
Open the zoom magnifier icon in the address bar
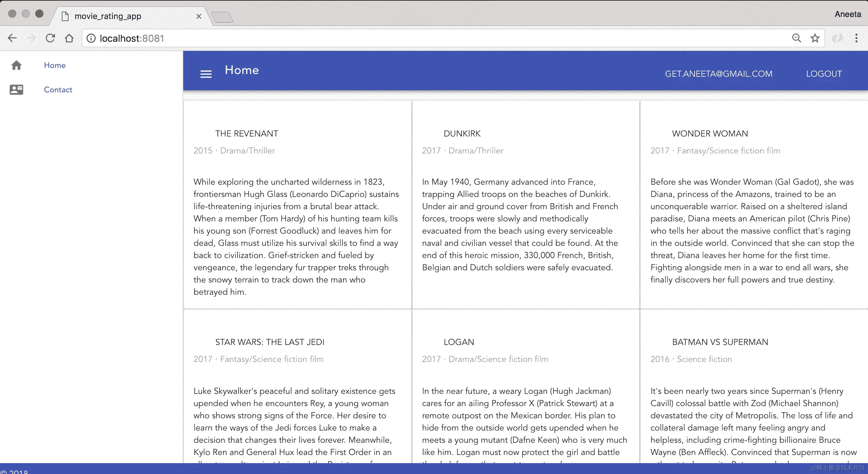click(x=796, y=38)
